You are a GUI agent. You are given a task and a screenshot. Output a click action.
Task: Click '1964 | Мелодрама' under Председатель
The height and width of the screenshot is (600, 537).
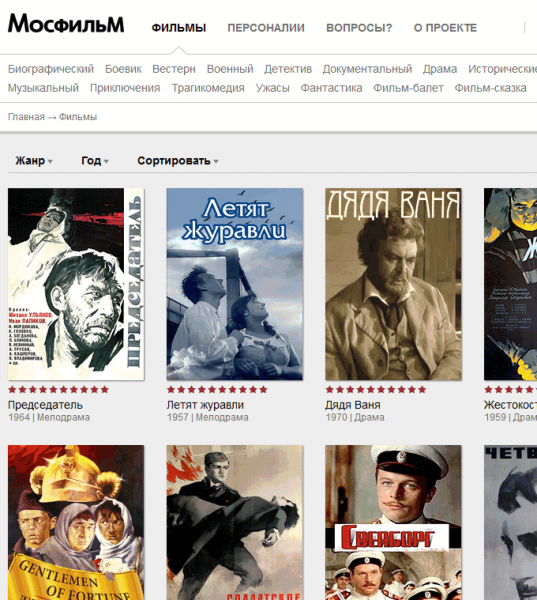tap(49, 417)
